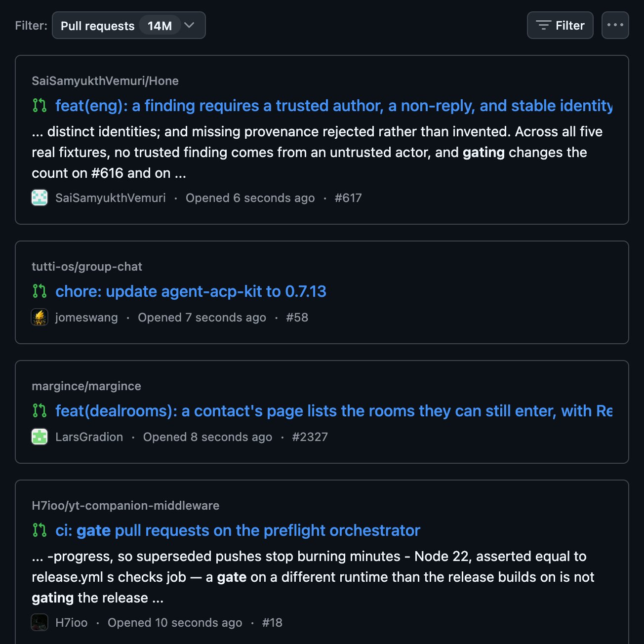
Task: Click the chevron in the Pull requests selector
Action: point(189,25)
